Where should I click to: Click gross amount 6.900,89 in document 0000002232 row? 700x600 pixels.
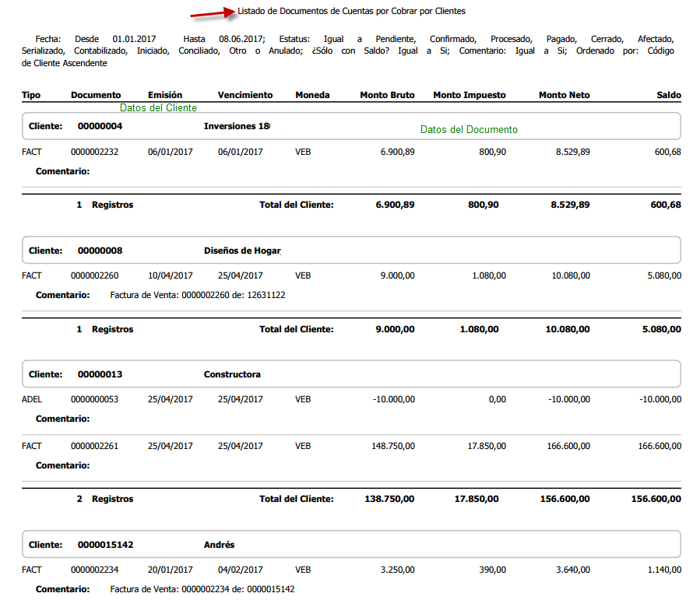point(397,152)
